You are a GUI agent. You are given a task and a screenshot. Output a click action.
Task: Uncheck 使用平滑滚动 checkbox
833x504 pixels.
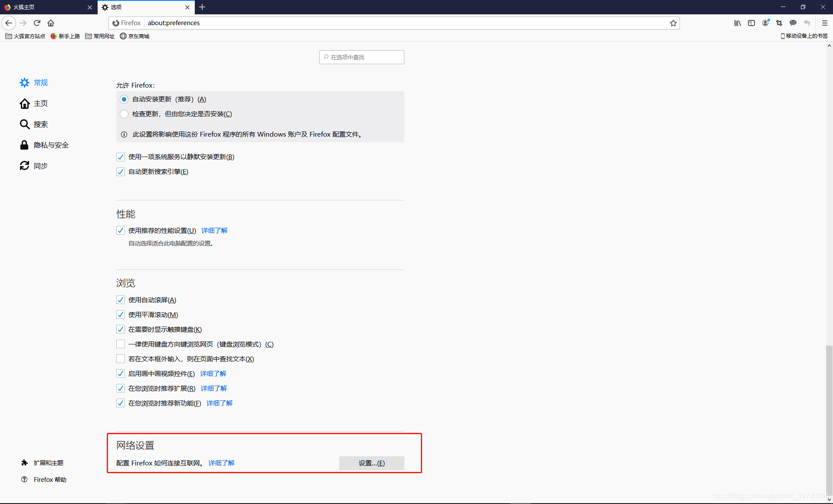[x=121, y=314]
